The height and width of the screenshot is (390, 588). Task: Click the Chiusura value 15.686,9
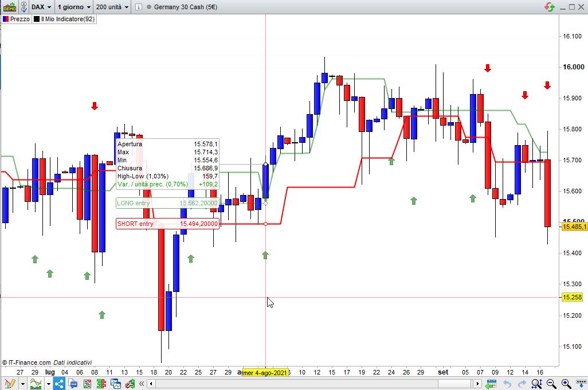click(x=206, y=168)
